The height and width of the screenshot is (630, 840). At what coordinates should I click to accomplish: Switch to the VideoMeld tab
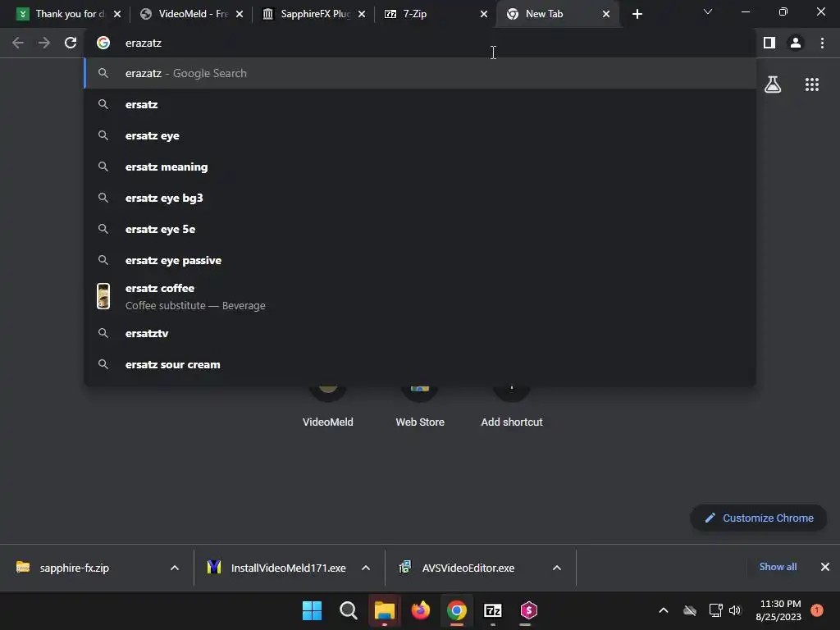coord(190,14)
